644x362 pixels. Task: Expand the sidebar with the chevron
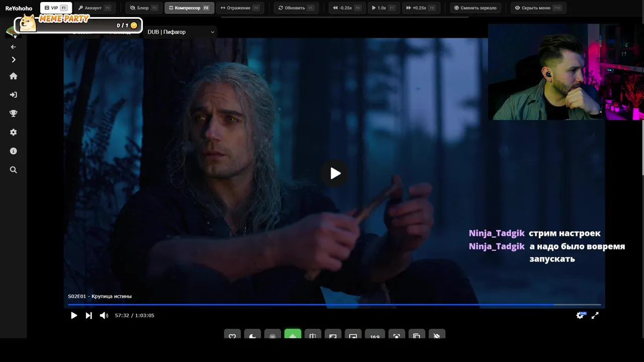coord(14,60)
